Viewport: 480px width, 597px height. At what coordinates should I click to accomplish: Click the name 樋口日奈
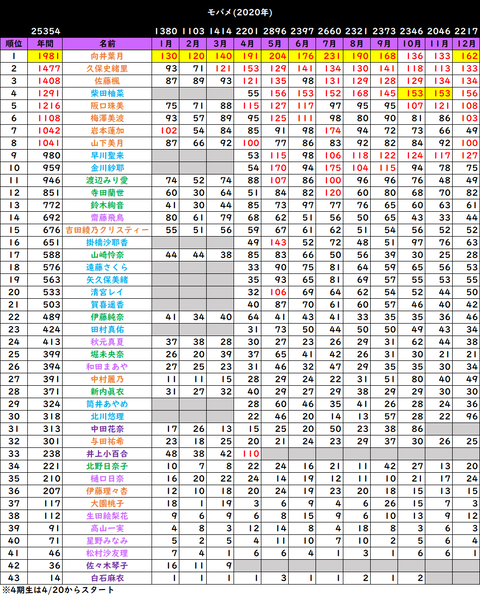click(x=107, y=479)
